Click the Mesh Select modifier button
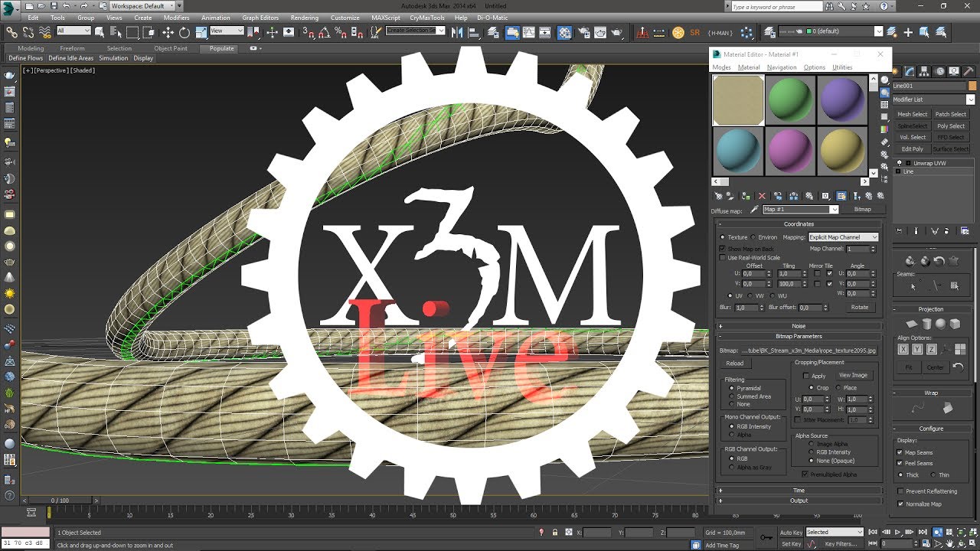 pos(913,115)
